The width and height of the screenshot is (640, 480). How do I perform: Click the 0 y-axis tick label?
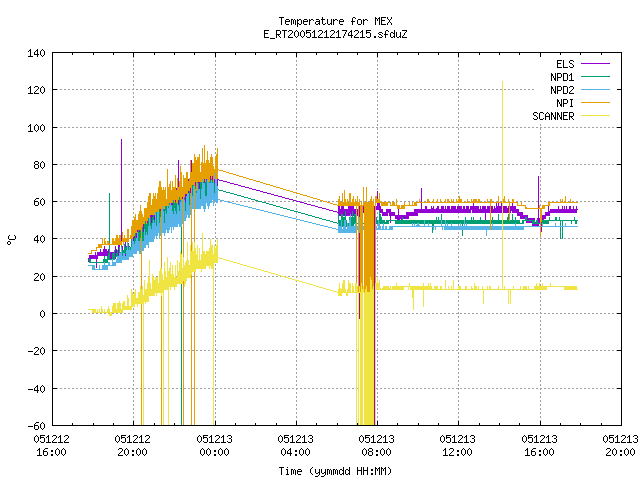coord(42,314)
